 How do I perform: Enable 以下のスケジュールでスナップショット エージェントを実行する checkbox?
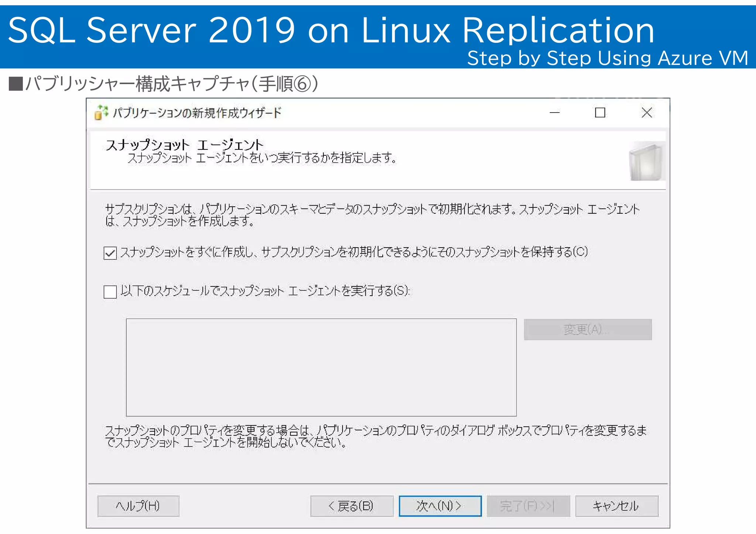click(110, 292)
